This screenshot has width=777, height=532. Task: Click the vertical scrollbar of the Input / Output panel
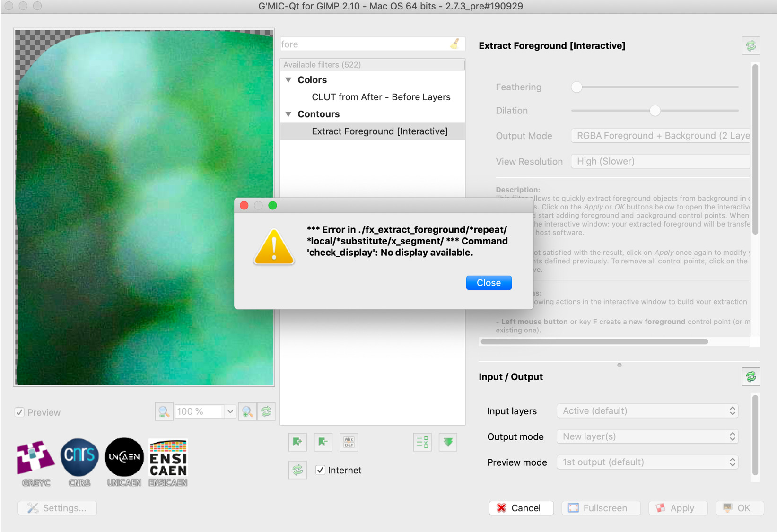click(x=755, y=435)
